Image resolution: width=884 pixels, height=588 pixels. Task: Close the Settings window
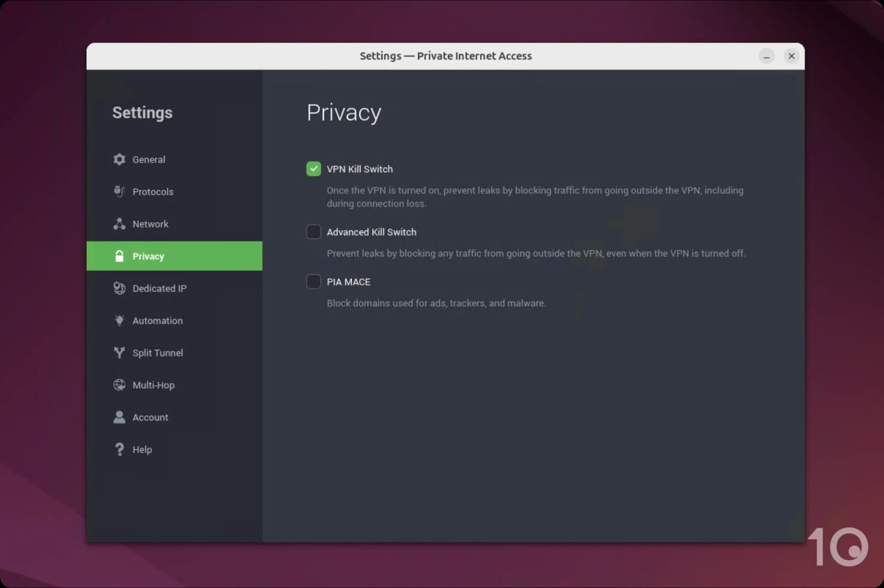[x=791, y=56]
